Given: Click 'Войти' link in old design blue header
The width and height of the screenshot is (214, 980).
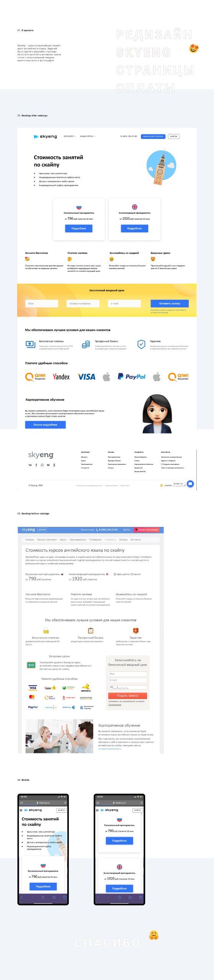Looking at the screenshot, I should pos(126,530).
